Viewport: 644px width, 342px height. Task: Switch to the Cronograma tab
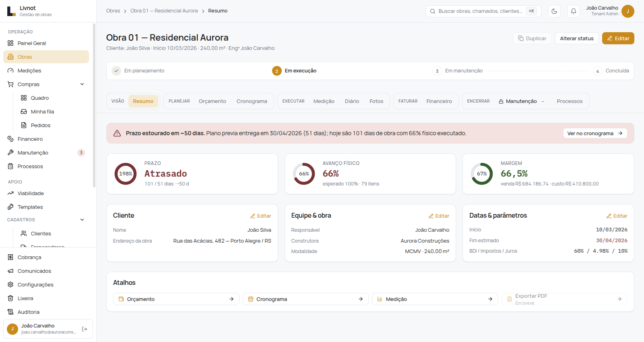click(x=252, y=101)
